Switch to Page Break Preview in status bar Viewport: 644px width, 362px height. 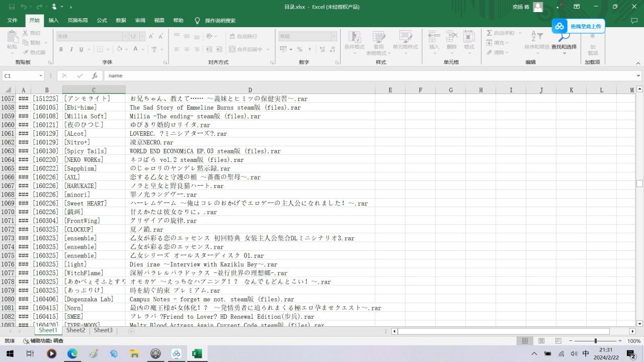click(558, 341)
